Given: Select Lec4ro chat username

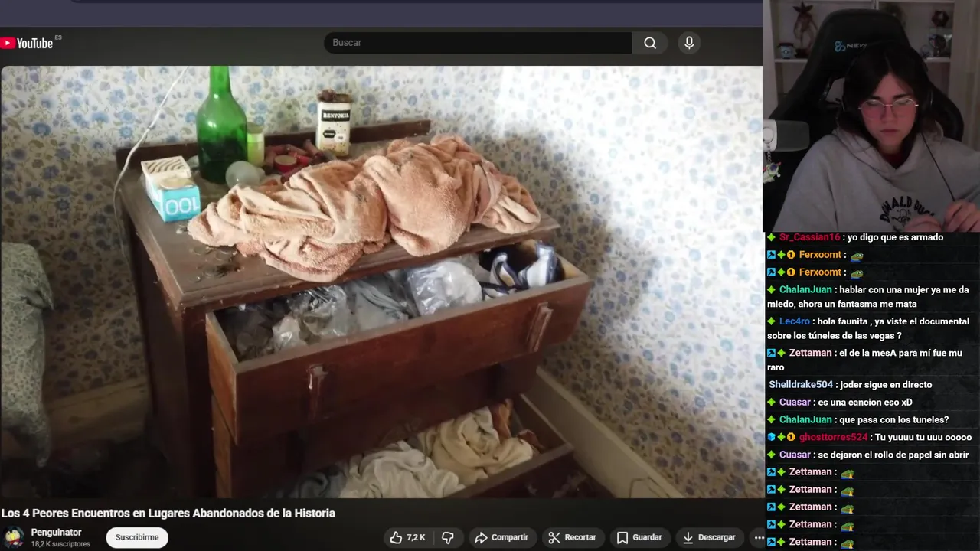Looking at the screenshot, I should (794, 321).
